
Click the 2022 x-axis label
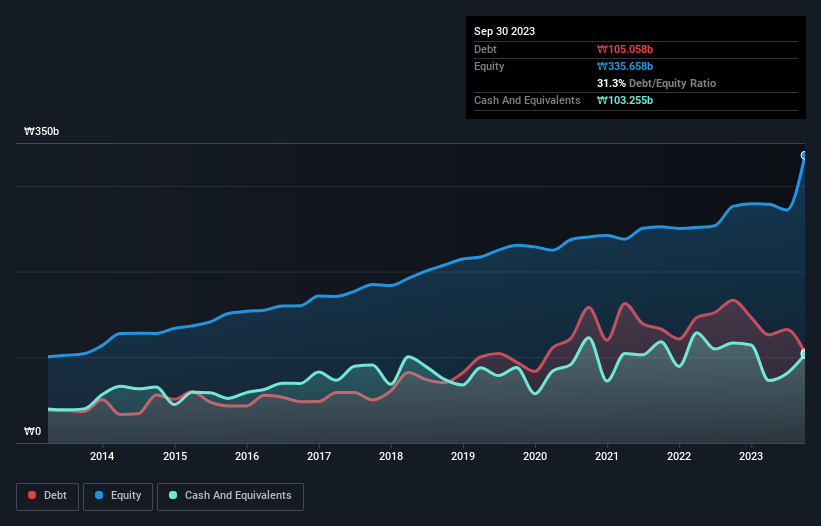click(679, 456)
